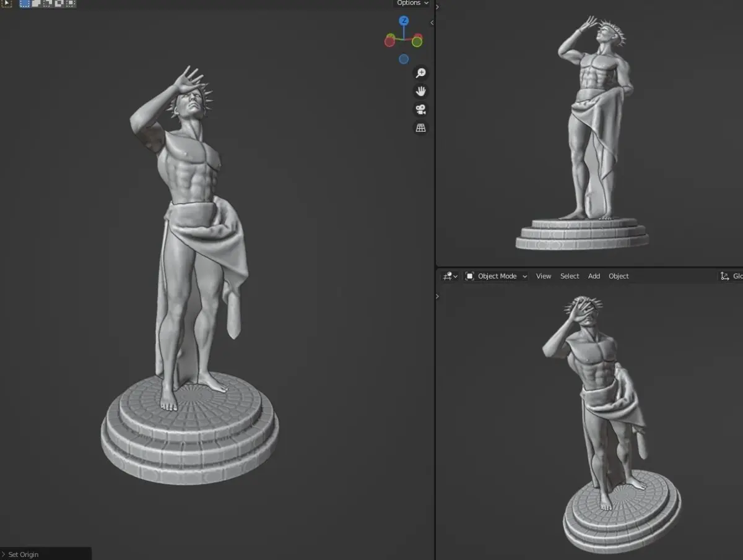743x560 pixels.
Task: Open the Object Mode dropdown
Action: (x=496, y=276)
